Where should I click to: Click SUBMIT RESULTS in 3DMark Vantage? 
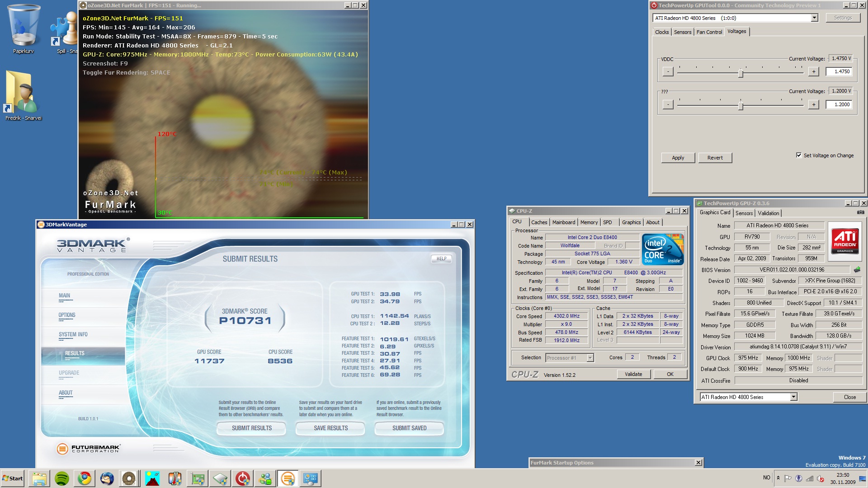252,428
